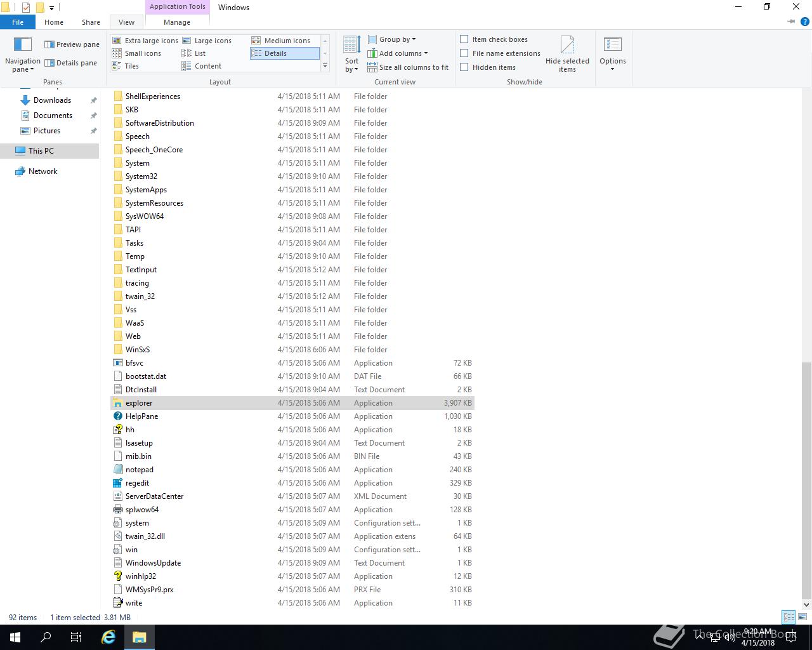This screenshot has width=812, height=650.
Task: Select the ServerDataCenter XML file icon
Action: point(117,496)
